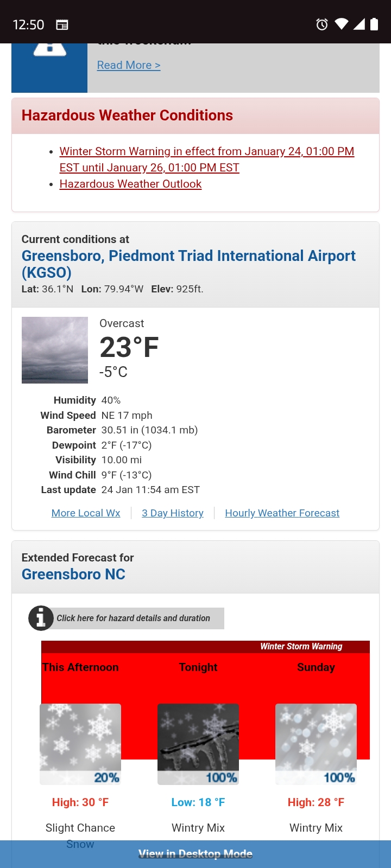This screenshot has width=391, height=868.
Task: Tap the alarm clock status icon
Action: tap(322, 24)
